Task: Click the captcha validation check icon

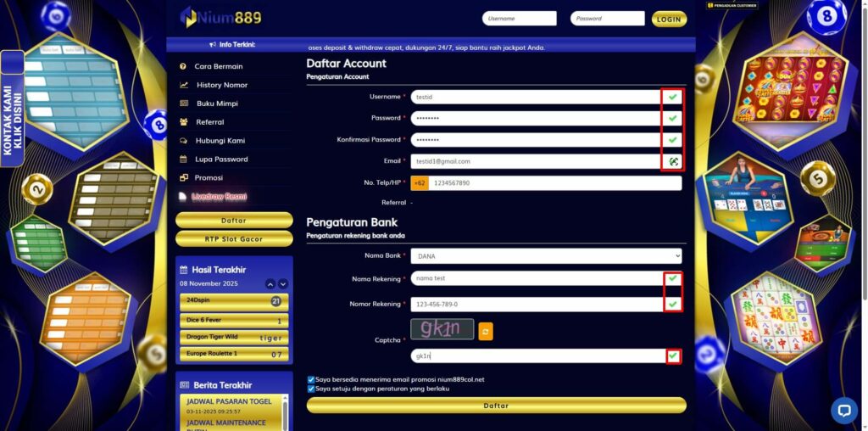Action: (673, 356)
